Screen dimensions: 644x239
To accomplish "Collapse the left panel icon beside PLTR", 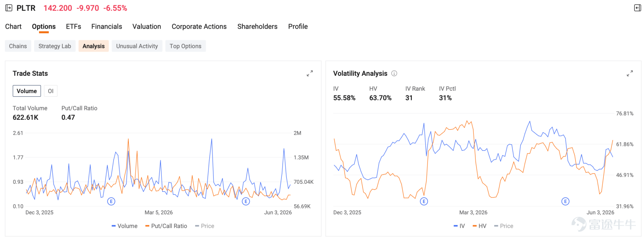I will pyautogui.click(x=9, y=8).
